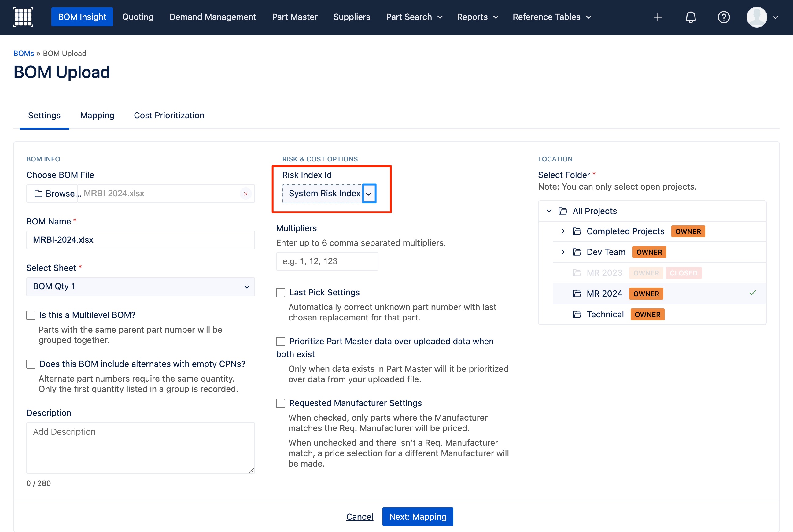Open the Risk Index Id dropdown
The height and width of the screenshot is (532, 793).
click(329, 194)
